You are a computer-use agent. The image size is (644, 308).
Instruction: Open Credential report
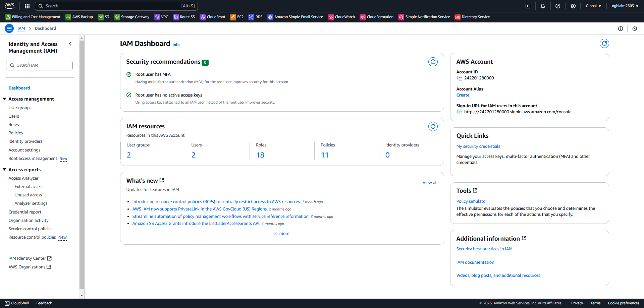point(25,212)
